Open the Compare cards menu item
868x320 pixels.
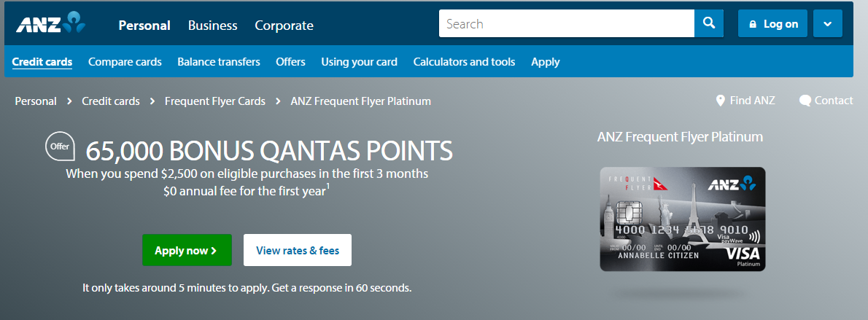click(x=125, y=62)
